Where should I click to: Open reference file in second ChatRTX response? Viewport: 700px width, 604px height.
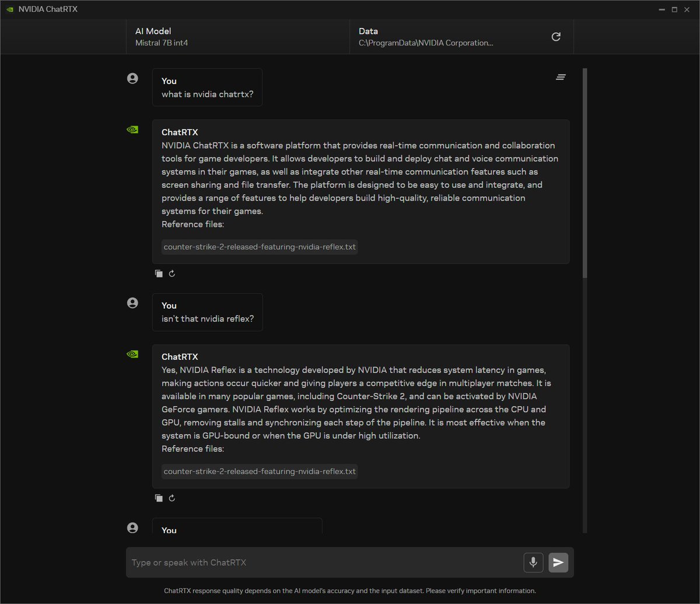pyautogui.click(x=260, y=472)
